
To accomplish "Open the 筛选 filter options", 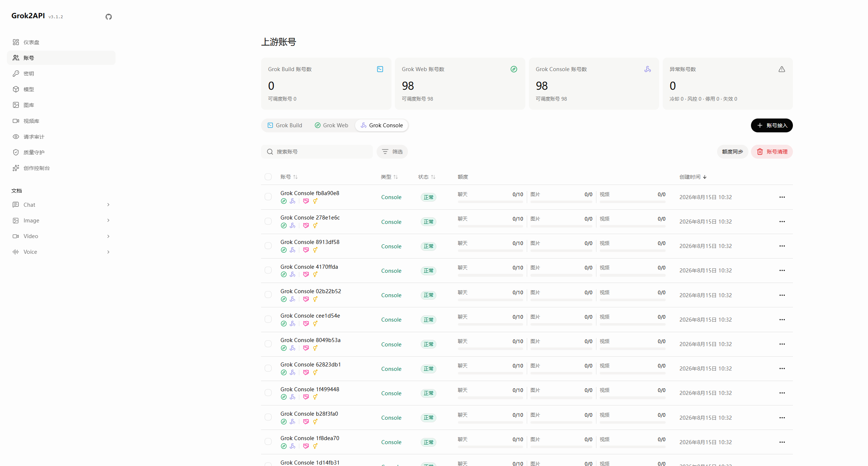I will 392,152.
